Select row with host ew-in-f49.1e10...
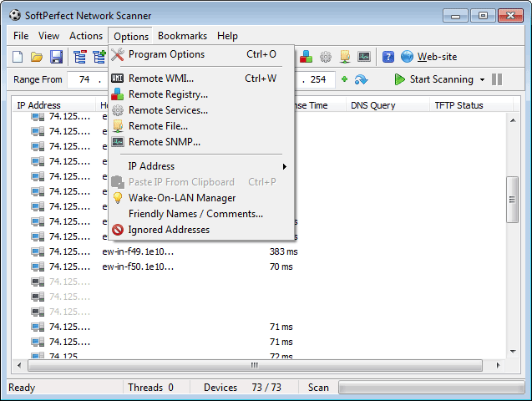 click(260, 251)
